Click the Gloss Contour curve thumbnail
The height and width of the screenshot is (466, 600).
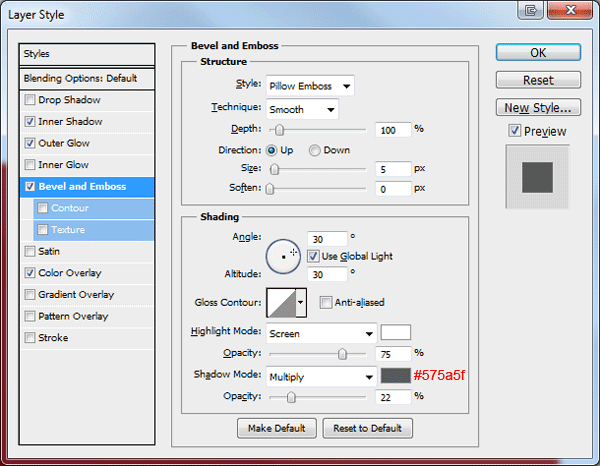pos(281,303)
